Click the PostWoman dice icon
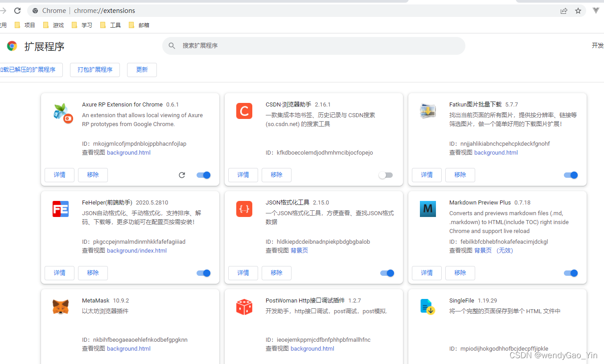Screen dimensions: 604x364 (244, 307)
